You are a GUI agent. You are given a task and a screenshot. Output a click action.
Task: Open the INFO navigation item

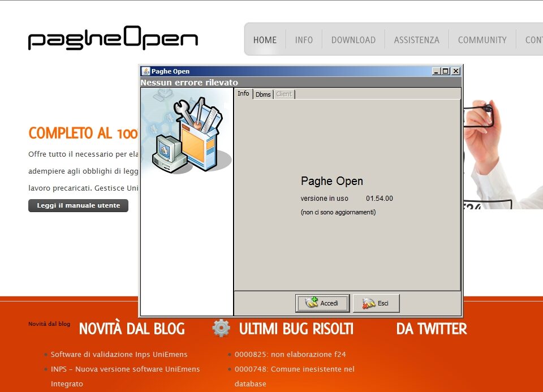pyautogui.click(x=304, y=40)
